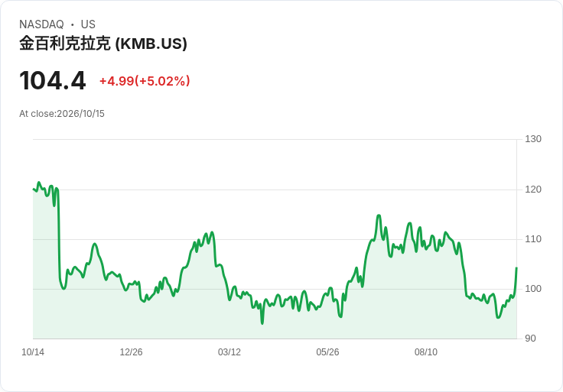Click the NASDAQ exchange label
This screenshot has width=563, height=392.
(41, 24)
